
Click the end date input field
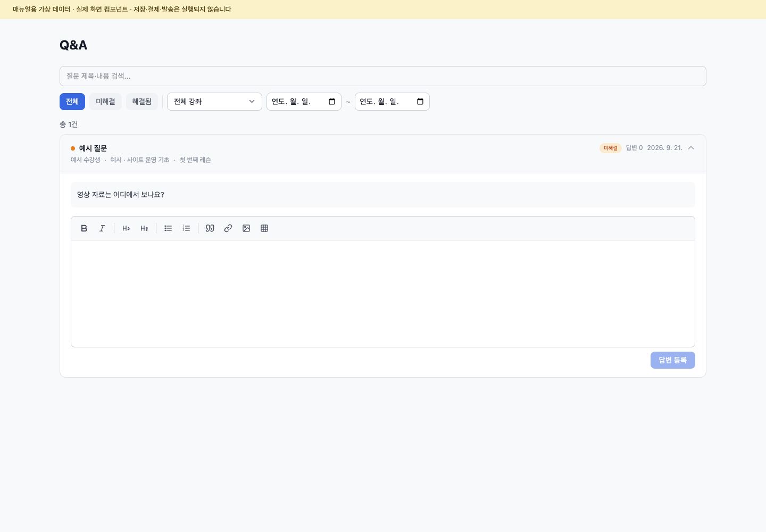click(x=392, y=102)
